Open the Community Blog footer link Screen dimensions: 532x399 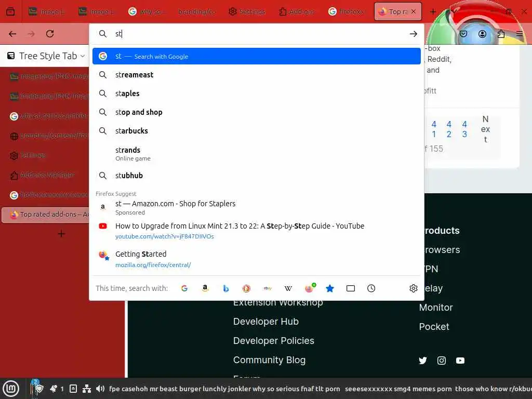click(x=270, y=360)
